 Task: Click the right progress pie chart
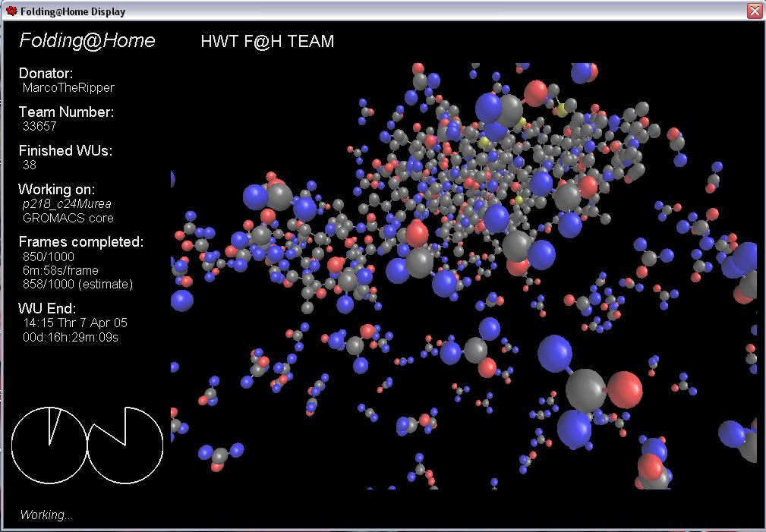125,445
